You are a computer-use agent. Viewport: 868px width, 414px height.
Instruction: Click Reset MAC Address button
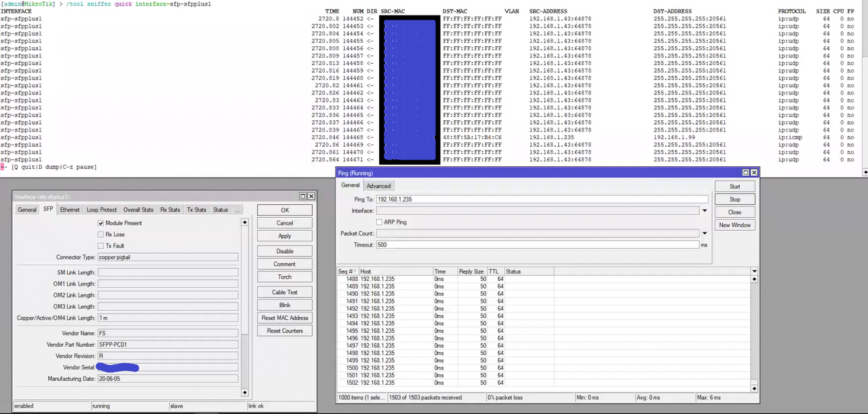tap(285, 318)
